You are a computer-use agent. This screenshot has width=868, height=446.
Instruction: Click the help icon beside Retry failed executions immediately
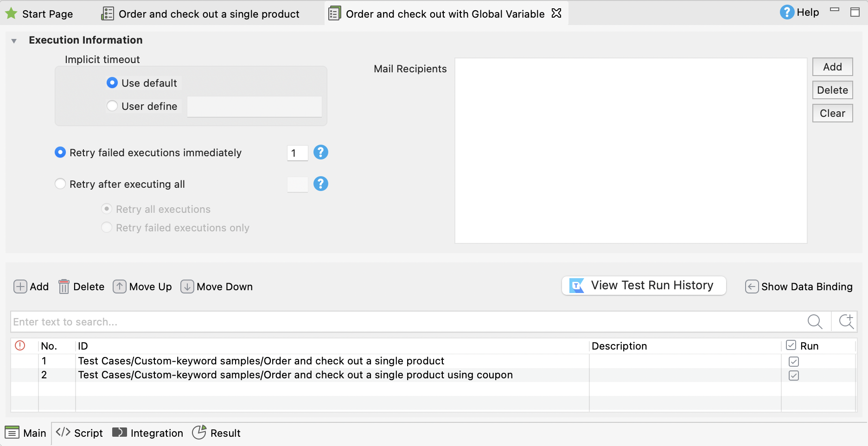[x=320, y=153]
